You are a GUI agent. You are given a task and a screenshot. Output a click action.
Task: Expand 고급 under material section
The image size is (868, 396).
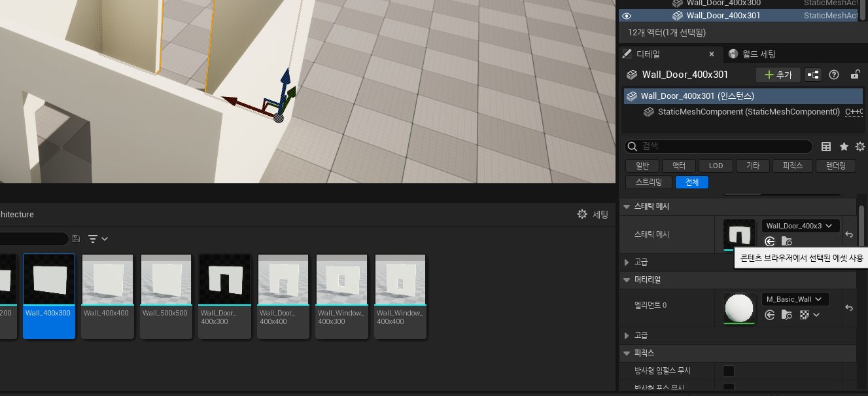(627, 335)
